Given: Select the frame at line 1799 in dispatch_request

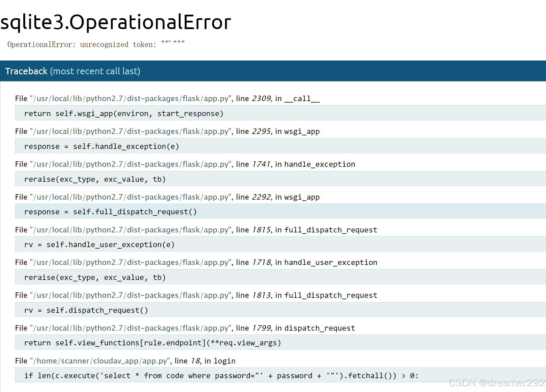Looking at the screenshot, I should coord(185,328).
